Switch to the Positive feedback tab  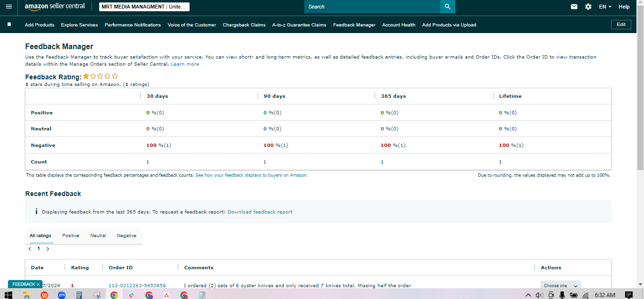[71, 236]
